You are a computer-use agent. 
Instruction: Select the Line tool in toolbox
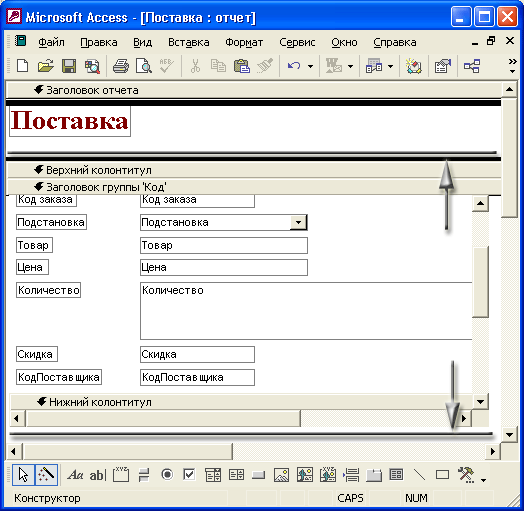point(419,475)
